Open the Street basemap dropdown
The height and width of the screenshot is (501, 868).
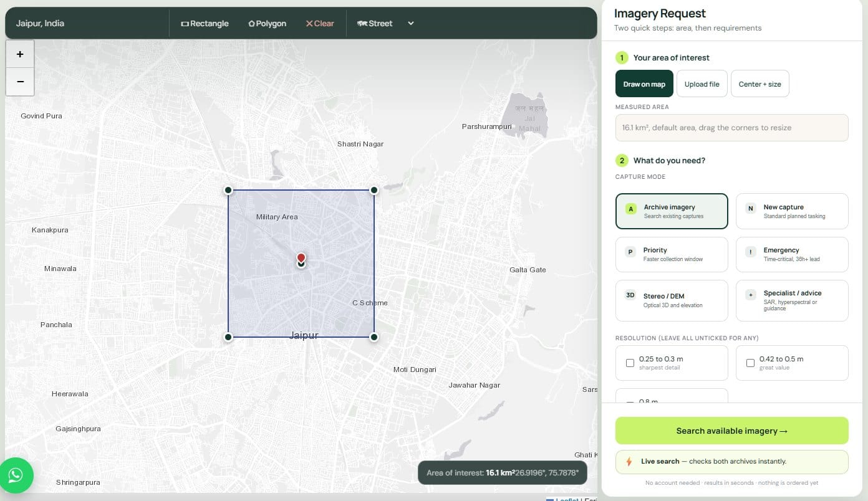pos(385,24)
